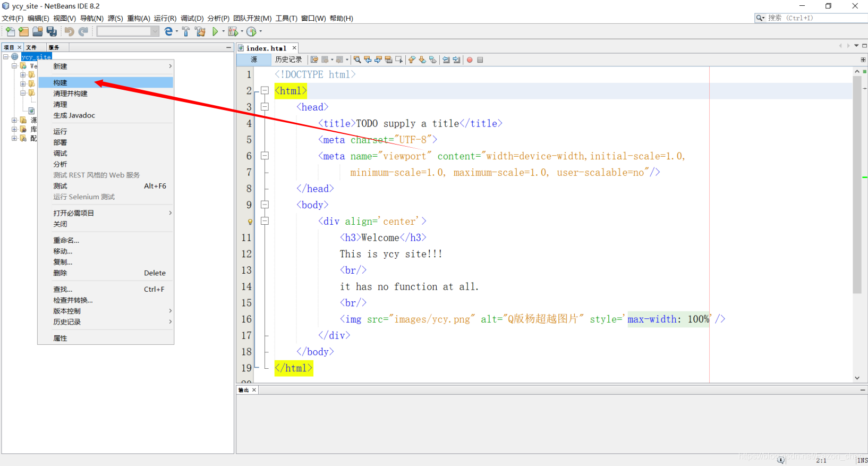The height and width of the screenshot is (466, 868).
Task: Click the Save All toolbar icon
Action: point(52,32)
